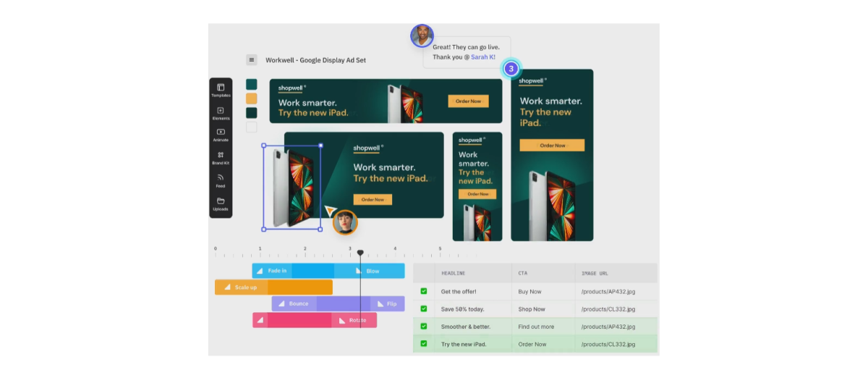Click the project title 'Workwell - Google Display Ad Set'
The width and height of the screenshot is (868, 378).
[x=315, y=60]
